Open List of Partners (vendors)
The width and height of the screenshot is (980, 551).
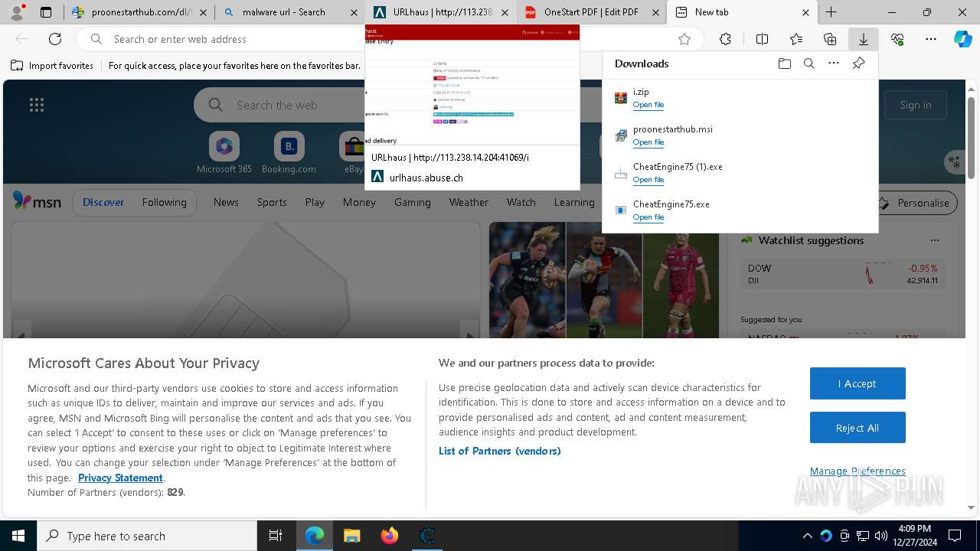500,451
